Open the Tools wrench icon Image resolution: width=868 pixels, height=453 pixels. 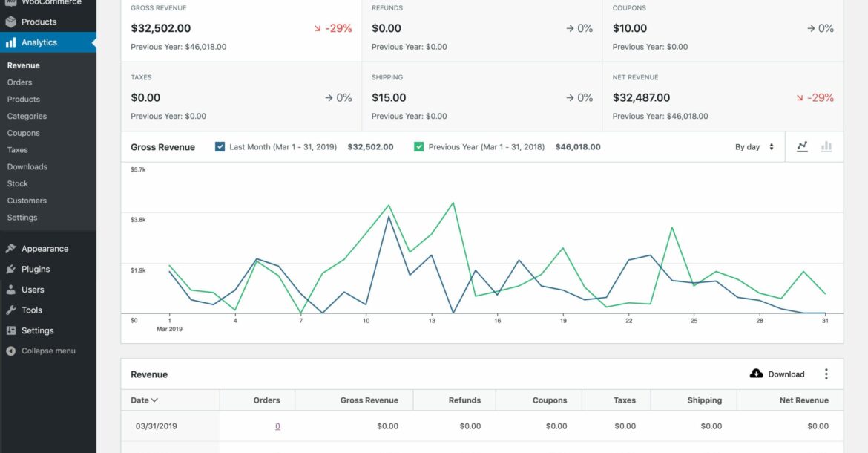(x=10, y=310)
